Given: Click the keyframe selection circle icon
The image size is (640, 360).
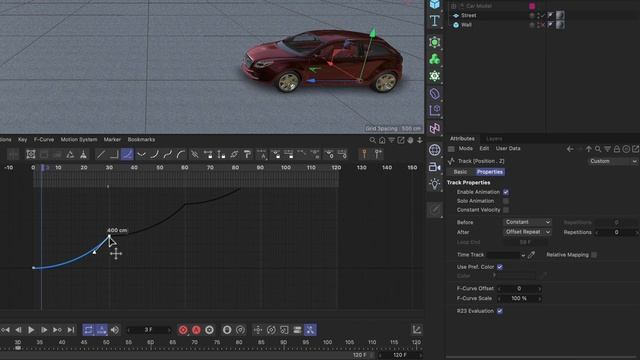Looking at the screenshot, I should pos(209,330).
